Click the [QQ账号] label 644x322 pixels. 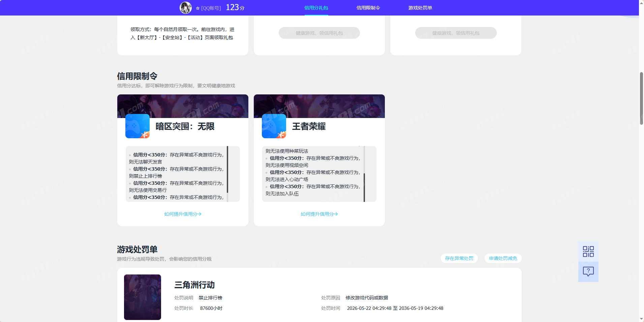(x=211, y=8)
